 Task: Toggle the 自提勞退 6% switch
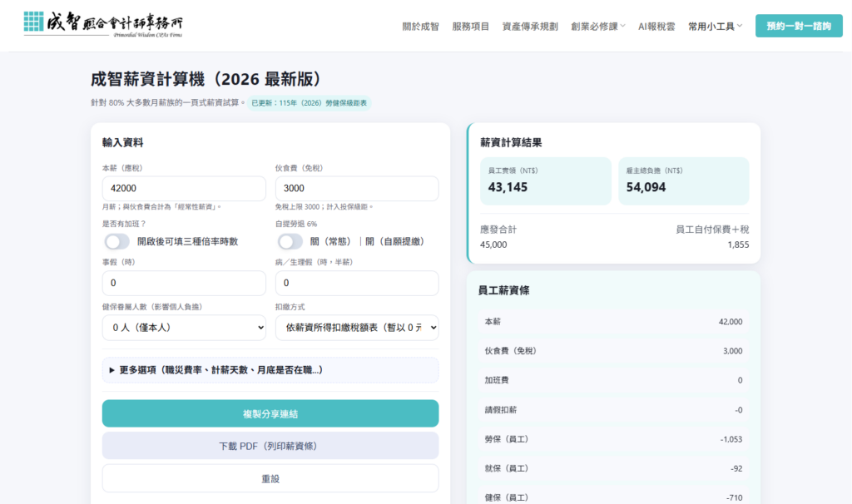pyautogui.click(x=290, y=241)
